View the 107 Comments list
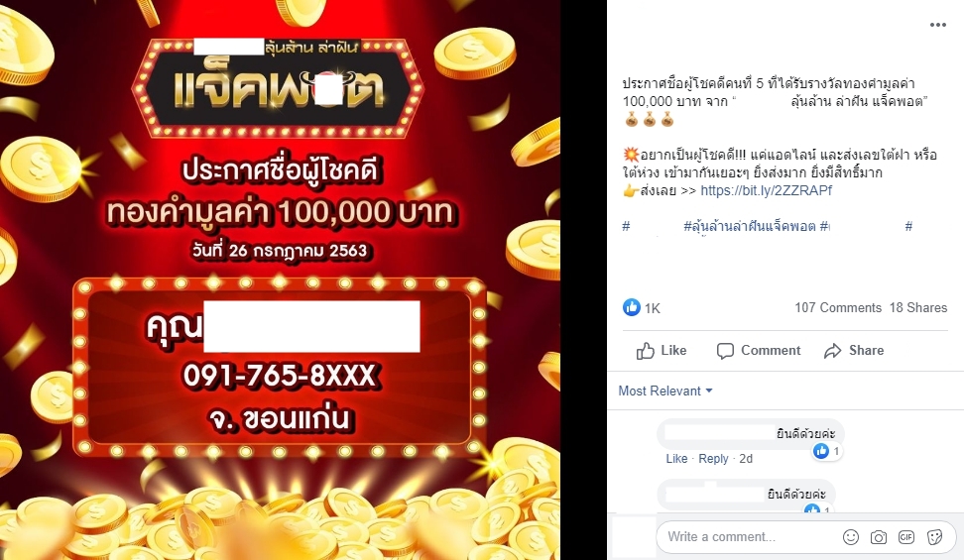This screenshot has width=964, height=560. [x=838, y=307]
